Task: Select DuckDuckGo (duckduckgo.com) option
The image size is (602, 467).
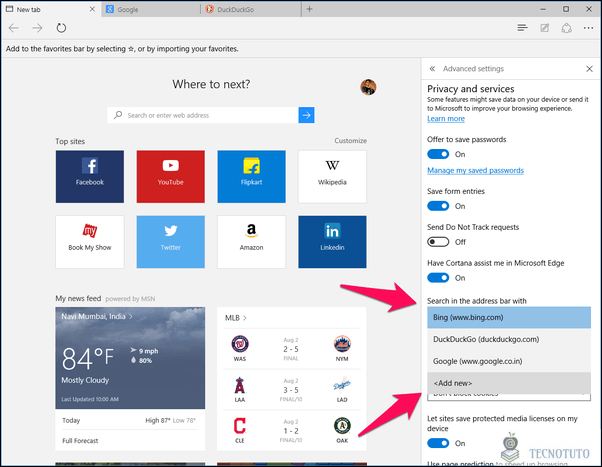Action: (x=509, y=339)
